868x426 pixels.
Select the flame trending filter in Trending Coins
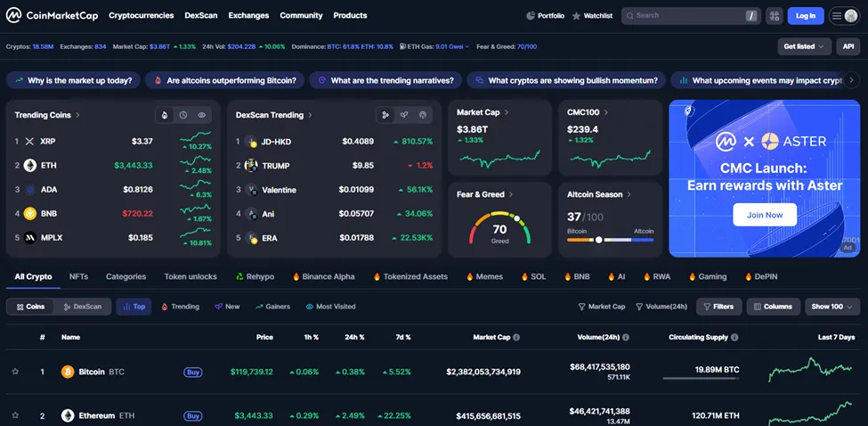(165, 115)
